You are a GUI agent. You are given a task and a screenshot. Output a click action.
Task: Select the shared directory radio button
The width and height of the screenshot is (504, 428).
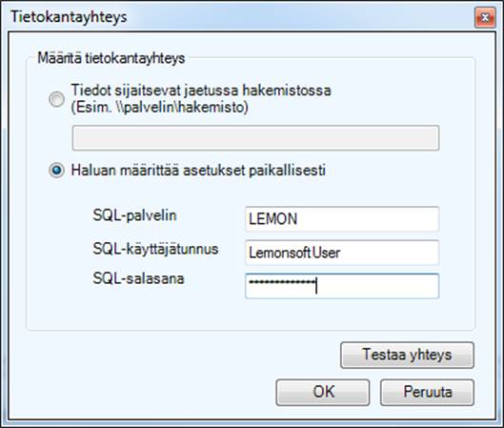[x=56, y=99]
